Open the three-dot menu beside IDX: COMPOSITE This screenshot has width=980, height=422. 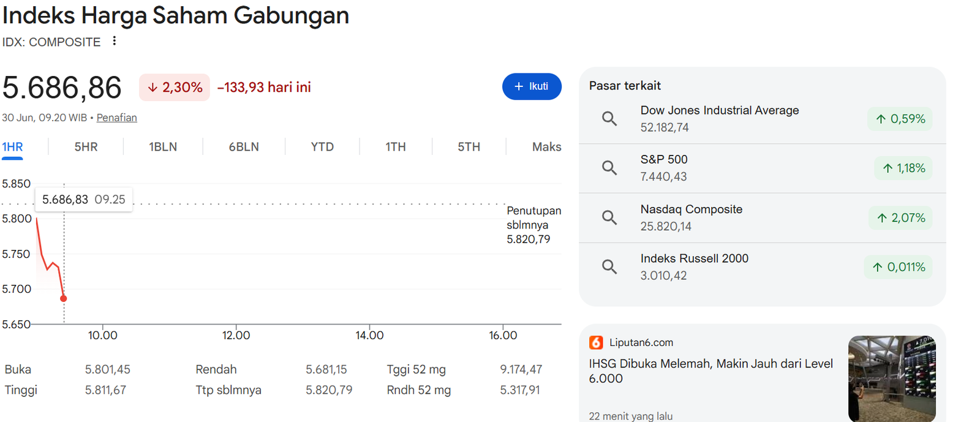[x=114, y=41]
